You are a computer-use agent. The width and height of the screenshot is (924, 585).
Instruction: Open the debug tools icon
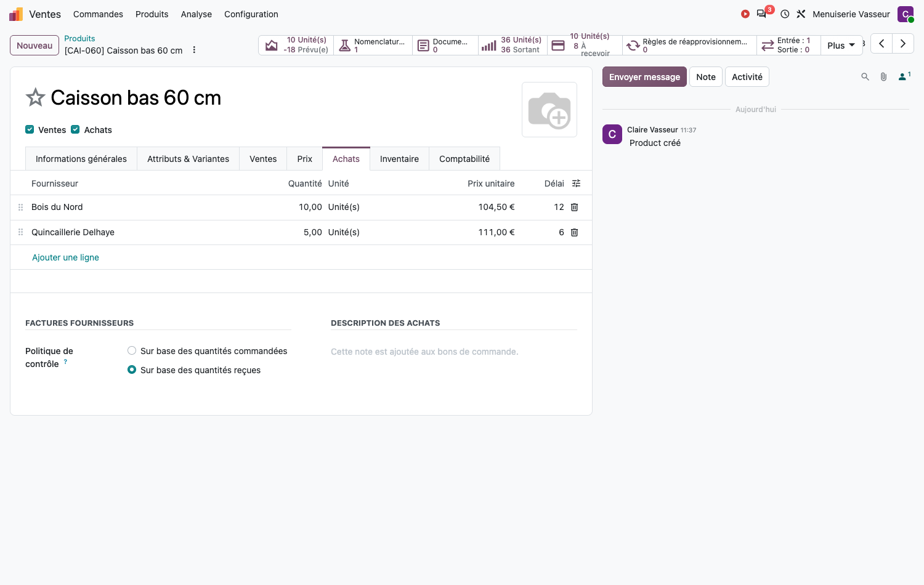pyautogui.click(x=801, y=14)
